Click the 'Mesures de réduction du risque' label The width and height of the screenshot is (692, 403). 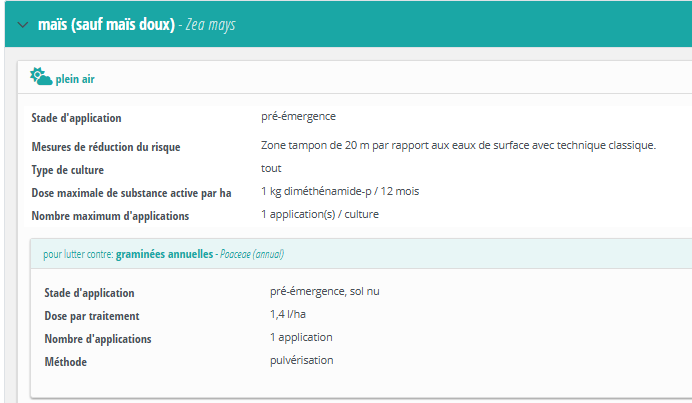(106, 147)
